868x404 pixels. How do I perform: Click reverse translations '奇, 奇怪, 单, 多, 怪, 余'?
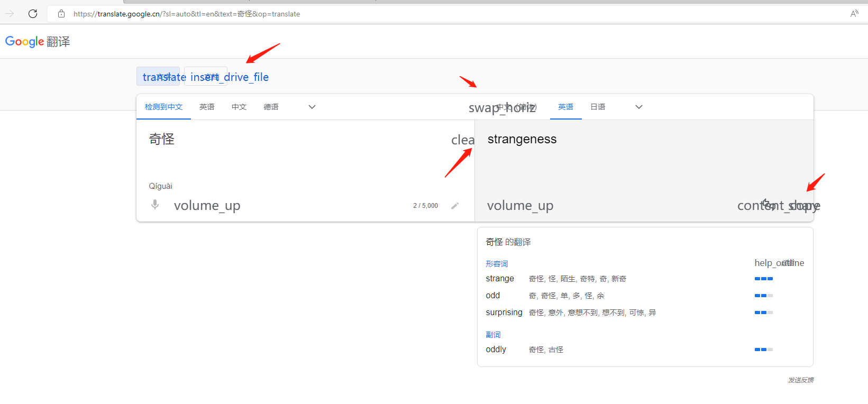click(x=567, y=296)
